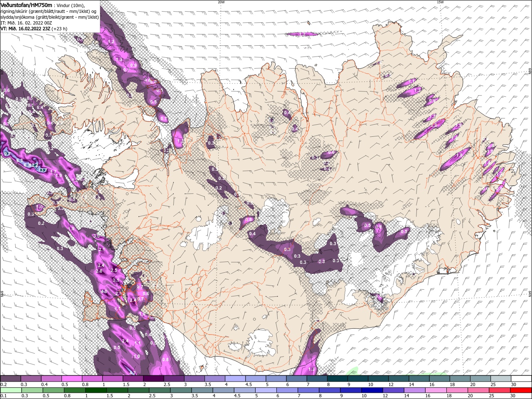This screenshot has height=399, width=532.
Task: Pick rain legend swatch between 18 and 20
Action: [458, 390]
